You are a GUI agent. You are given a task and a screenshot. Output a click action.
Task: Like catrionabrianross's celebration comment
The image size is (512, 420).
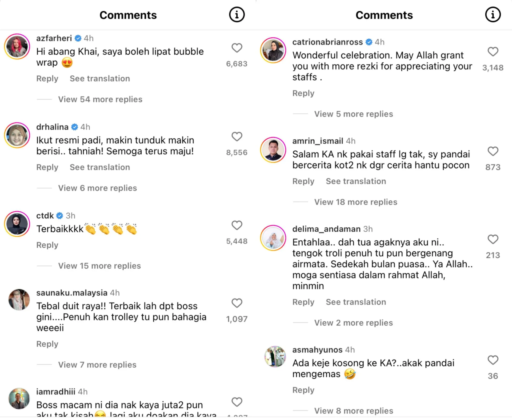pos(493,52)
